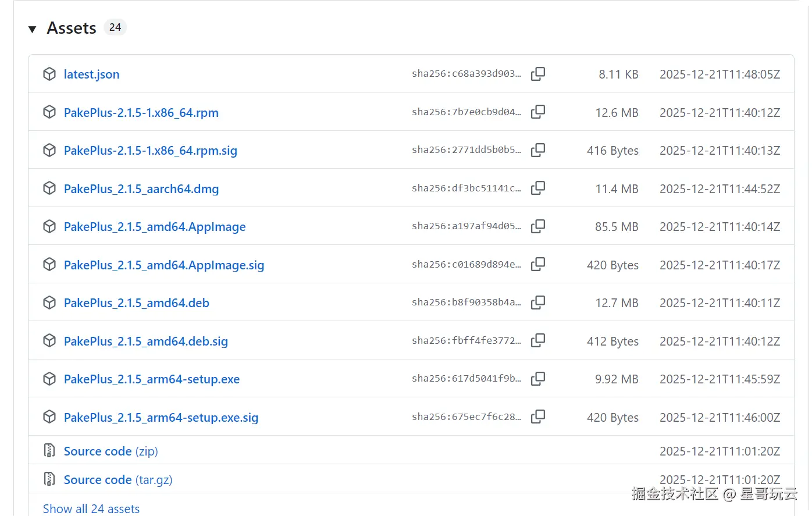Click the sha256:675ec7f6c28 hash text
The width and height of the screenshot is (812, 516).
pos(466,417)
